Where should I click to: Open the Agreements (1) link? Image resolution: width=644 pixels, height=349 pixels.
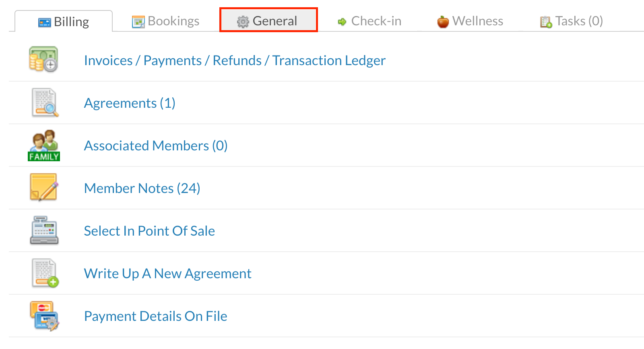click(x=130, y=103)
